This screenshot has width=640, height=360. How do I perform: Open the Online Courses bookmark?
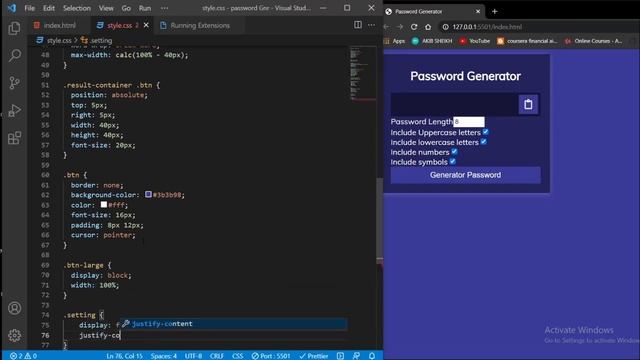pos(594,41)
